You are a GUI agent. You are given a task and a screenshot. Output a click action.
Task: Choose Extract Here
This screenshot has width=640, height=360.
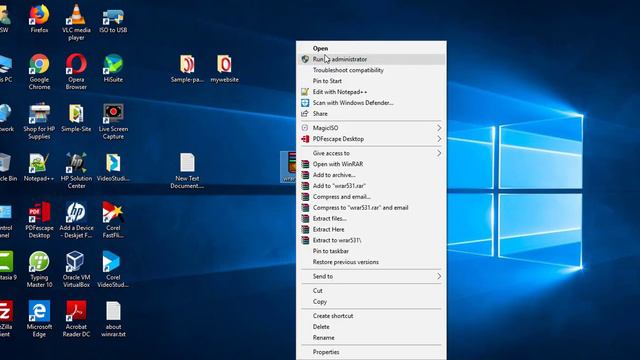371,229
